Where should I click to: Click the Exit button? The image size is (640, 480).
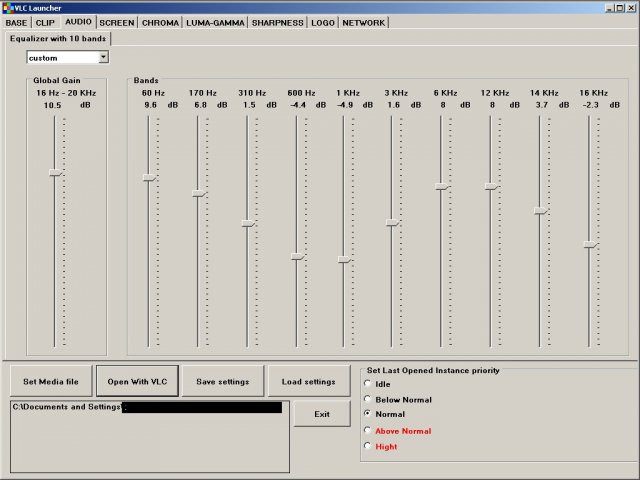click(322, 414)
